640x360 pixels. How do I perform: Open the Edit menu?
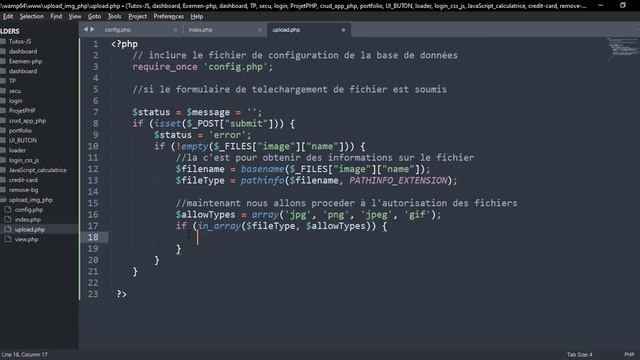point(8,16)
